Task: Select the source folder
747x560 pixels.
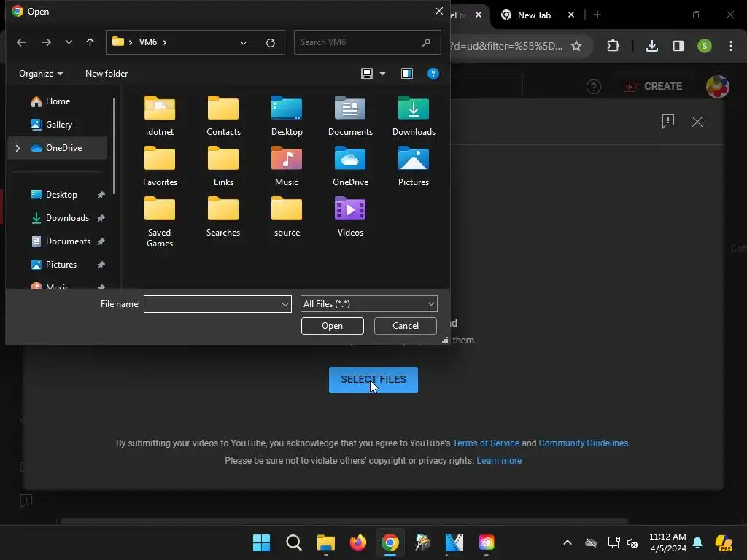Action: pyautogui.click(x=286, y=217)
